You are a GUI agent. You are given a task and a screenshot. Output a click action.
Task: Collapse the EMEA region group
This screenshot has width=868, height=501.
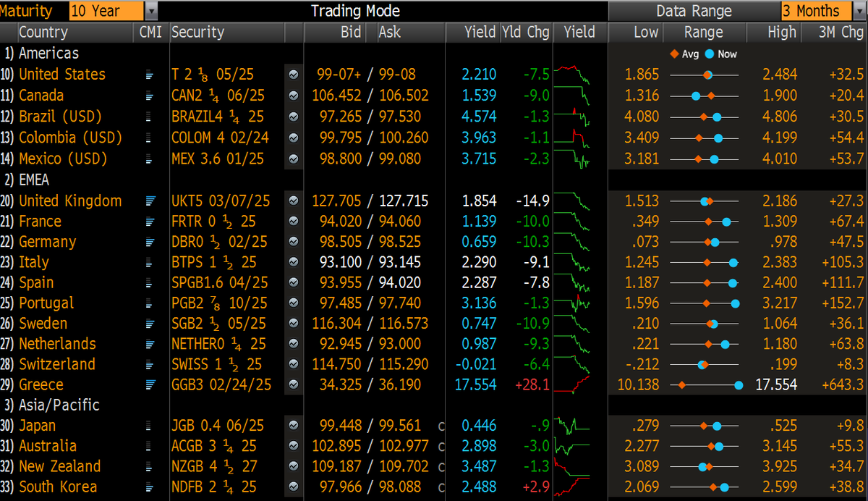click(x=27, y=180)
